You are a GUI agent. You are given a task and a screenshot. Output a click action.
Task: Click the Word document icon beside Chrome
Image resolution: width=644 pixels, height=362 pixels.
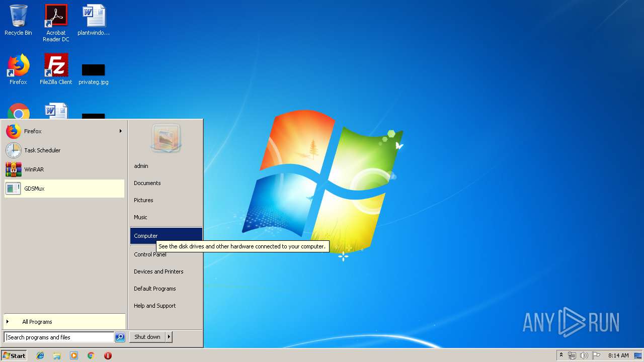56,111
